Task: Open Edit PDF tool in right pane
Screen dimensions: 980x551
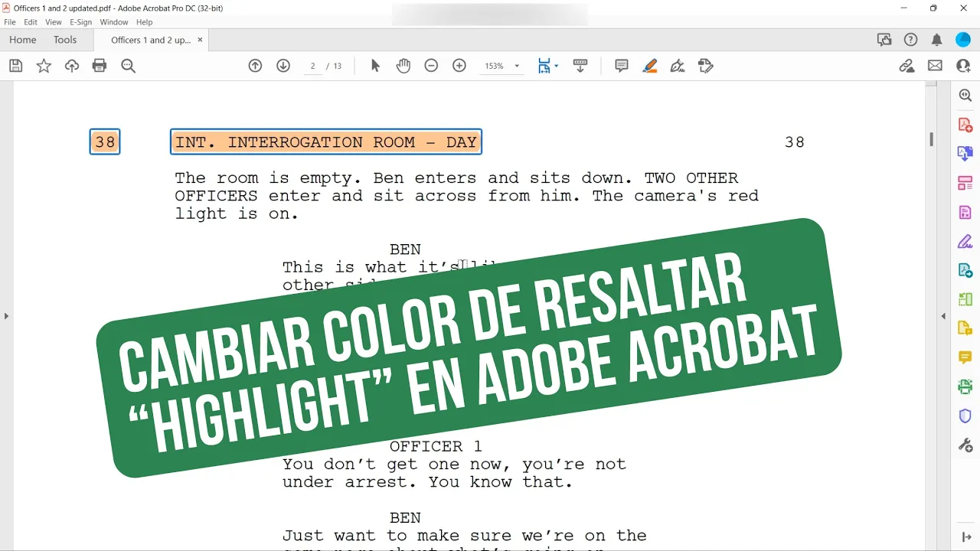Action: [x=965, y=212]
